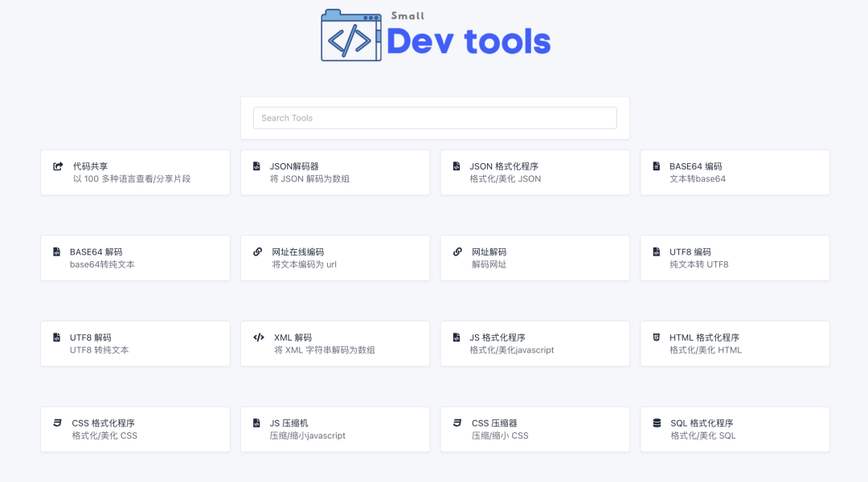Open the UTF8 编码 tool
Image resolution: width=868 pixels, height=482 pixels.
tap(735, 258)
